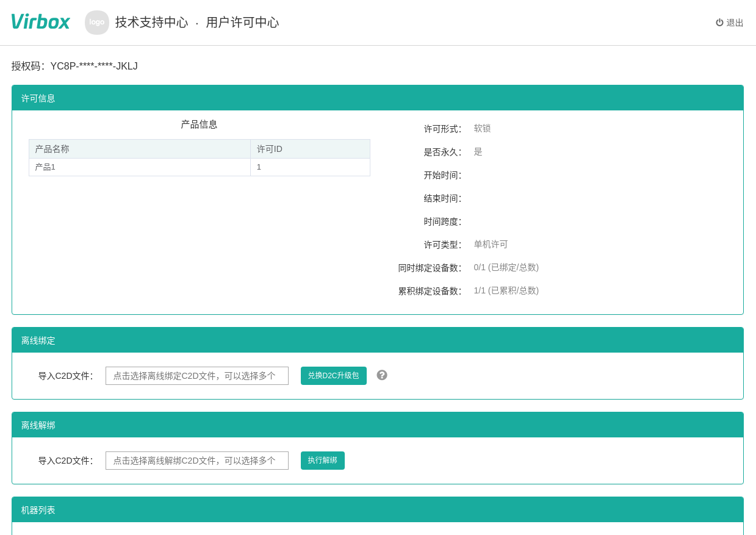Click the 是否永久 label
The height and width of the screenshot is (535, 756).
coord(442,152)
